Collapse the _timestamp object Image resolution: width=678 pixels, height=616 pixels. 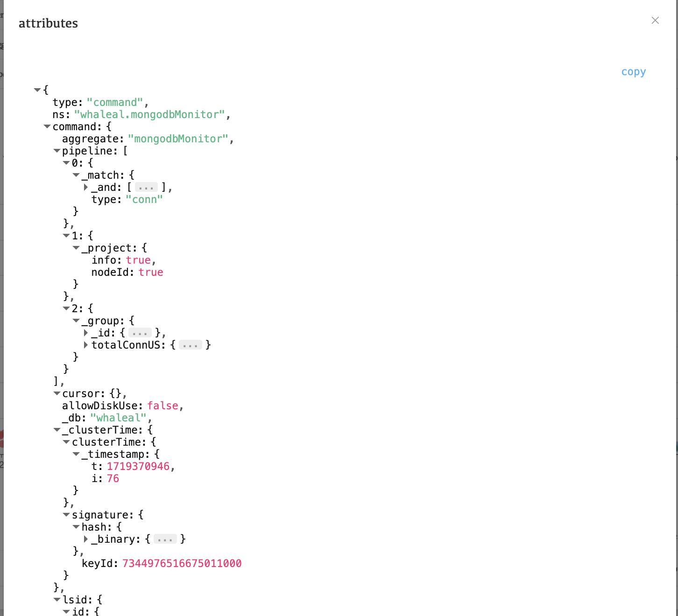tap(76, 454)
